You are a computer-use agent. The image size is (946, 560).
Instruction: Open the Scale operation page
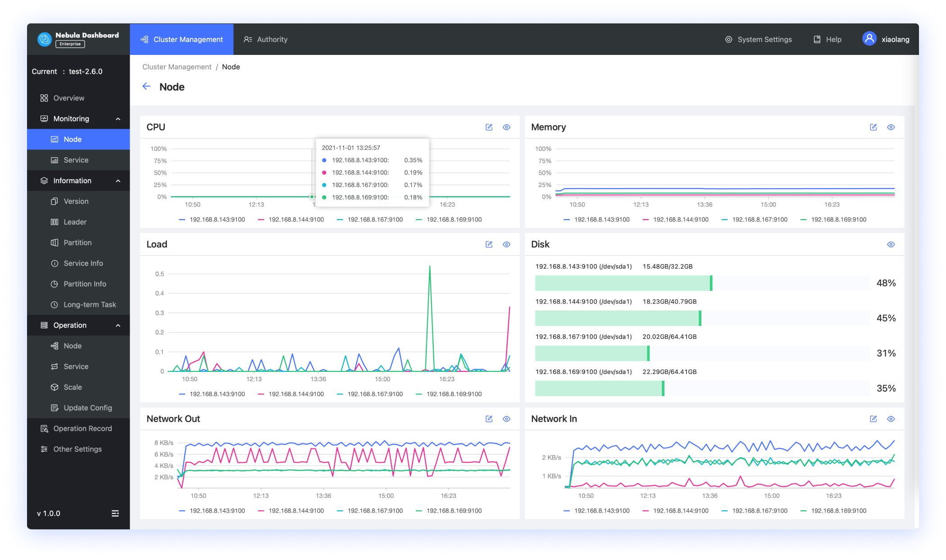(x=73, y=387)
